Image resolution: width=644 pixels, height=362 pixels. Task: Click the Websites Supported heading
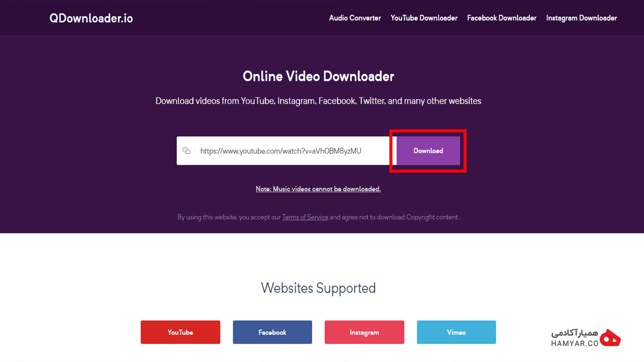(x=318, y=288)
